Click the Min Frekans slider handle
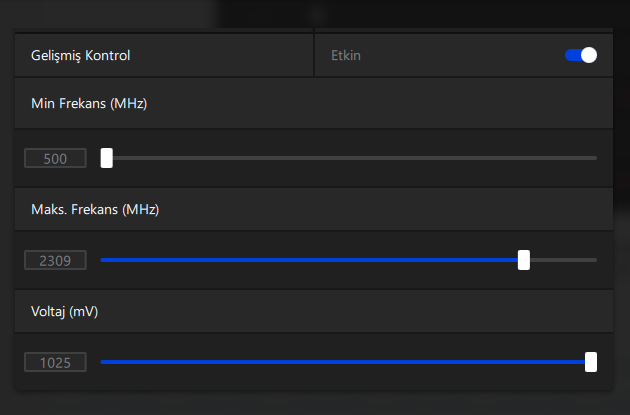 coord(107,158)
